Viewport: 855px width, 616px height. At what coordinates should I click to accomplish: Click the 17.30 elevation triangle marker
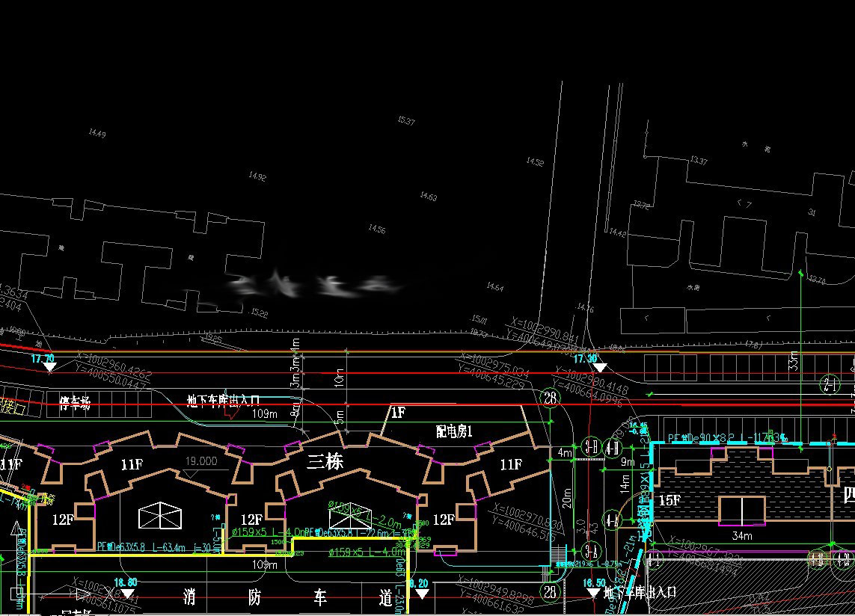pos(599,368)
